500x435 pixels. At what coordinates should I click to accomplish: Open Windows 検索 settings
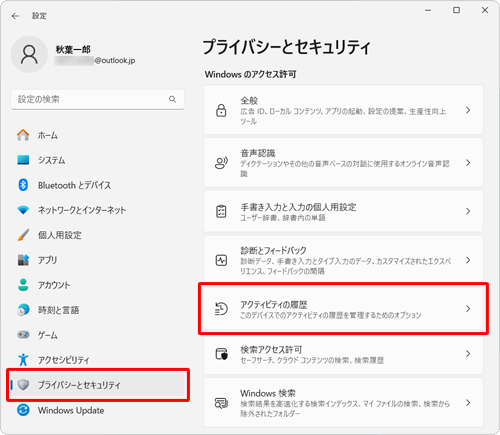[343, 403]
